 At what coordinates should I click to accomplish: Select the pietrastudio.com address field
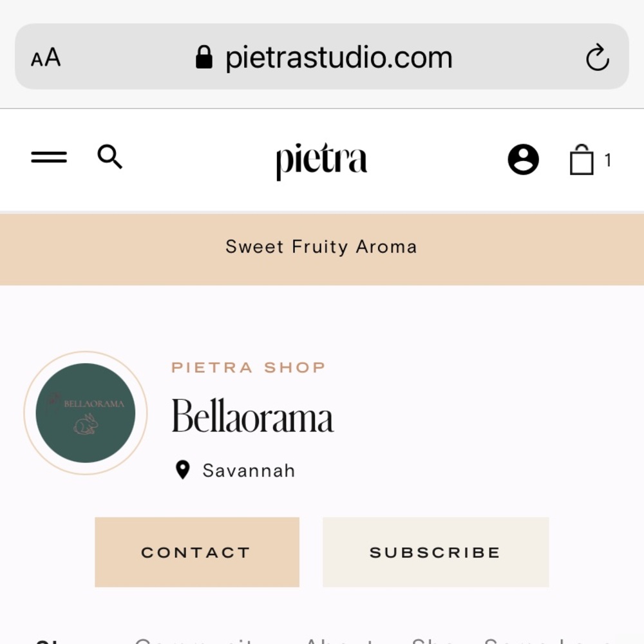pyautogui.click(x=322, y=56)
